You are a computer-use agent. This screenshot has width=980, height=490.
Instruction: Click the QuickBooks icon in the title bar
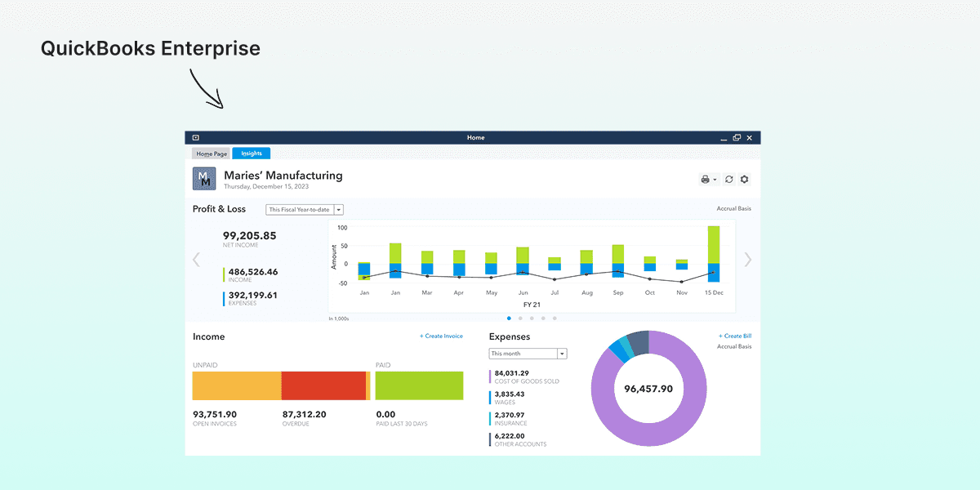pos(197,137)
